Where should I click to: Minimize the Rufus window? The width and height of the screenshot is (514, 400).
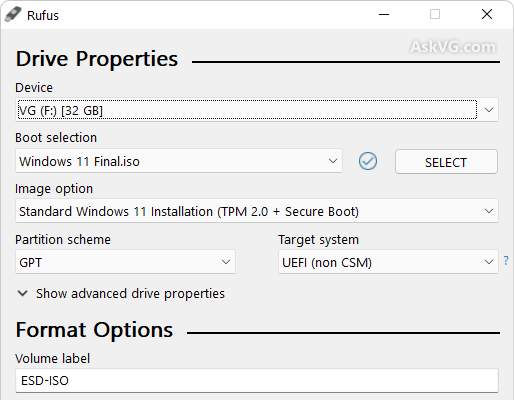click(384, 14)
